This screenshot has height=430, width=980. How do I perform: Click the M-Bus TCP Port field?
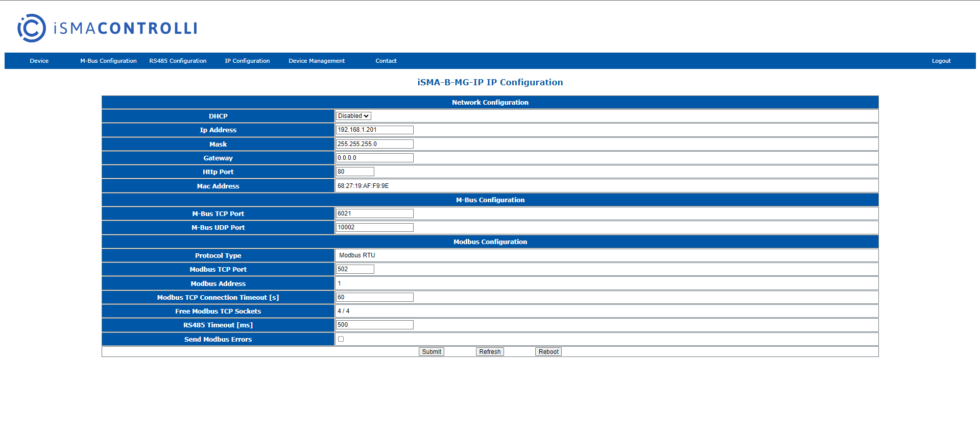pyautogui.click(x=374, y=213)
